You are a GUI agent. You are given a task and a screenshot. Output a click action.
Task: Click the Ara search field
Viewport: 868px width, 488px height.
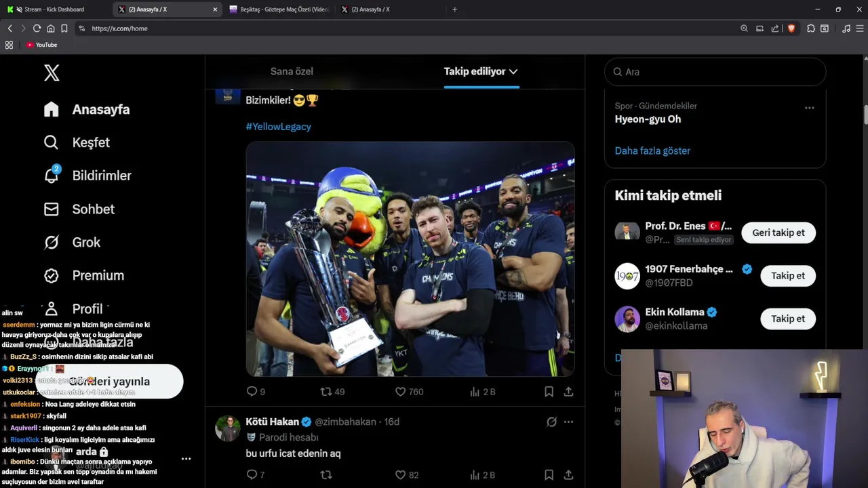715,72
